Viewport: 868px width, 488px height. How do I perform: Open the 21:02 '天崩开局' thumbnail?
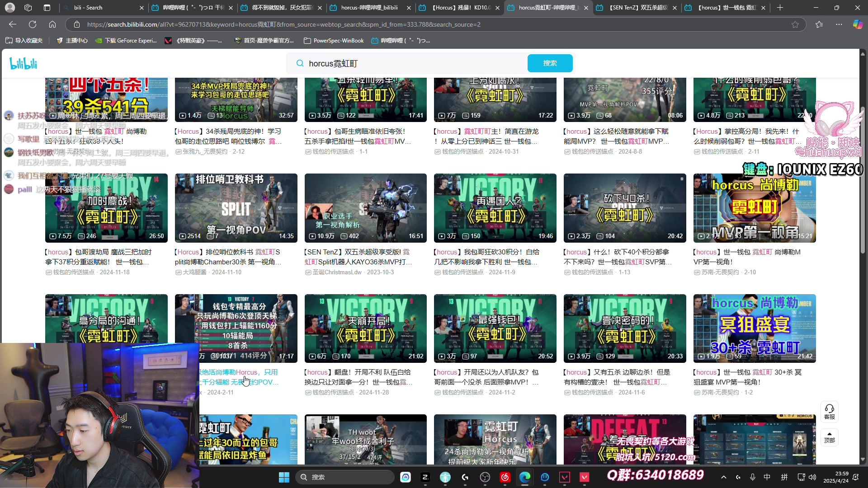click(365, 328)
